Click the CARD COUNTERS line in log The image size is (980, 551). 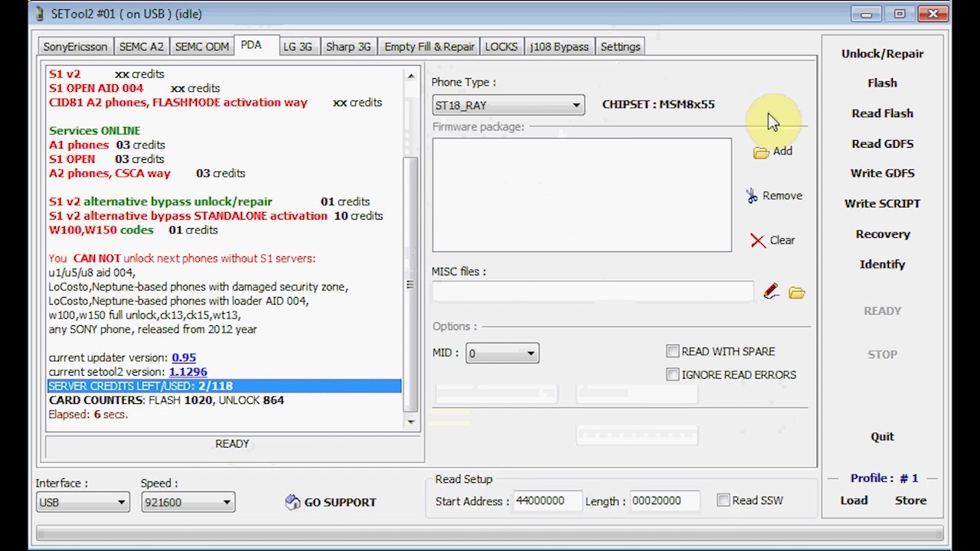(x=166, y=400)
